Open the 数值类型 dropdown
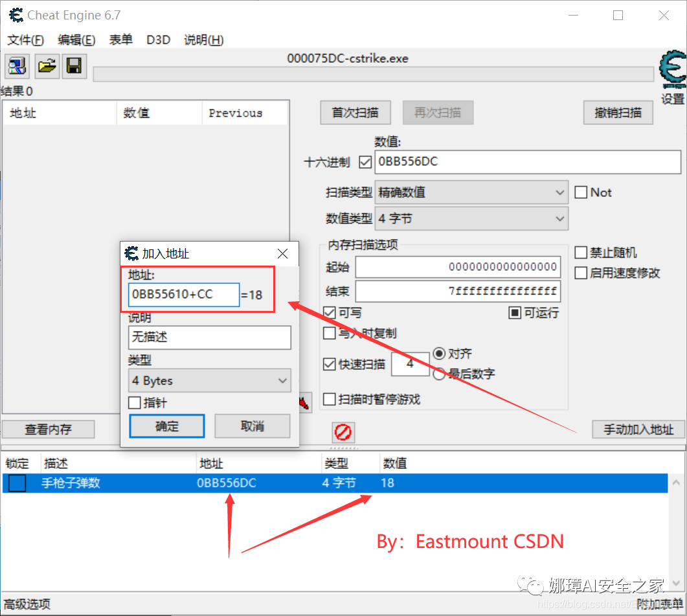The image size is (687, 616). (x=471, y=218)
